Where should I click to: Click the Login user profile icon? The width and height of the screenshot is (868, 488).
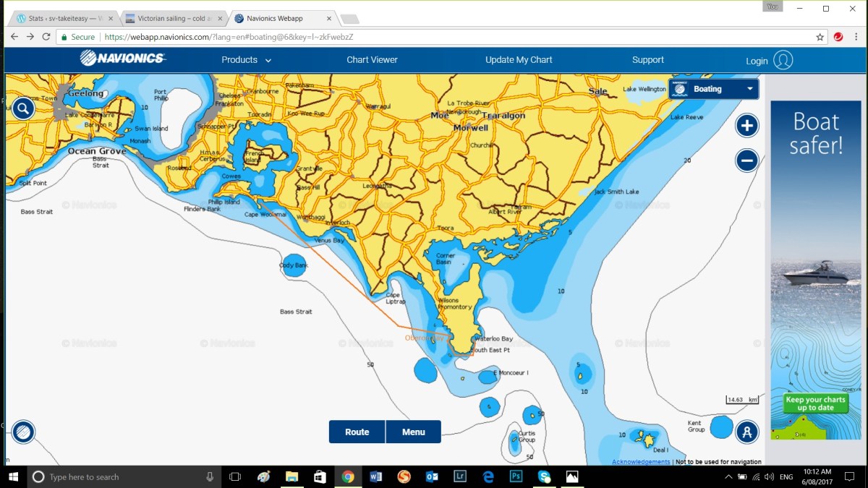pos(783,60)
